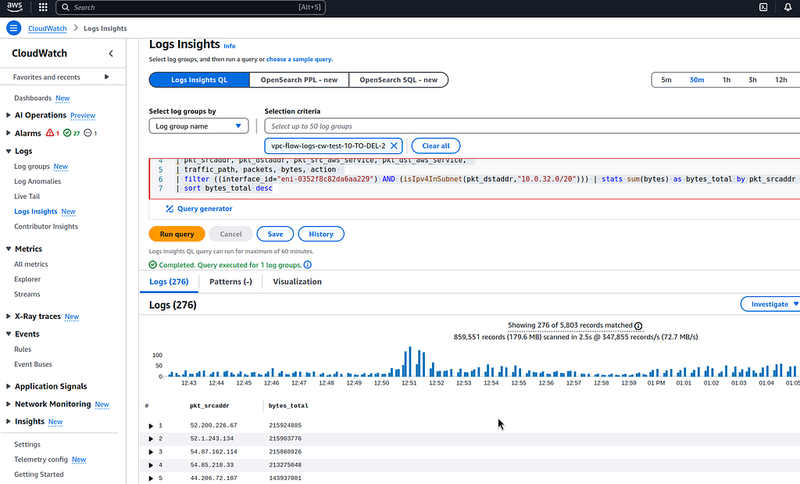Open the AWS services grid menu
The width and height of the screenshot is (800, 484).
coord(43,7)
